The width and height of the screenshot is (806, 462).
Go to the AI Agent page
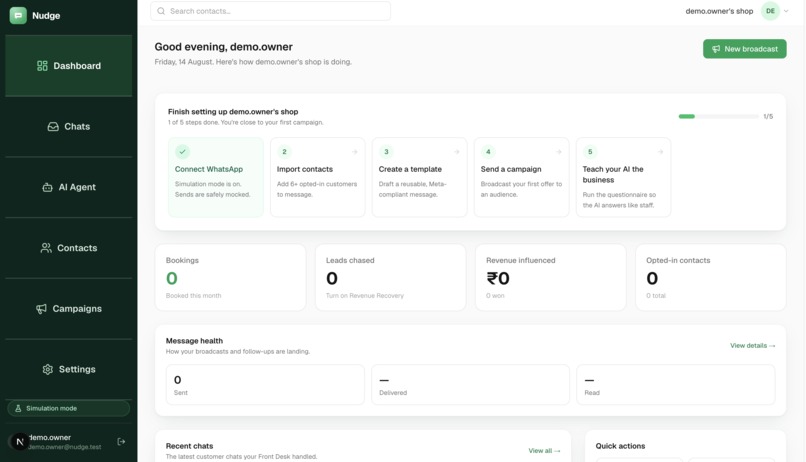[x=68, y=187]
